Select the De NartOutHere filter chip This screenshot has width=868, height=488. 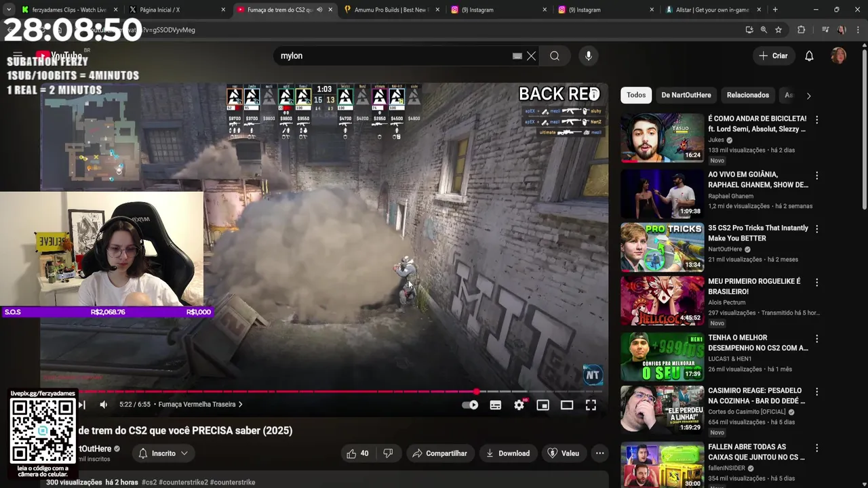coord(686,96)
